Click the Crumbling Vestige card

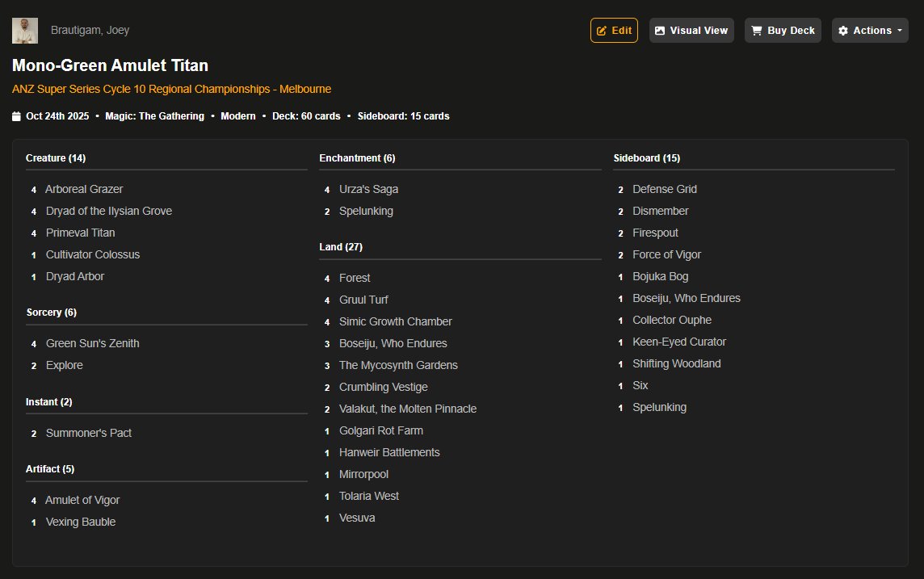click(x=384, y=387)
